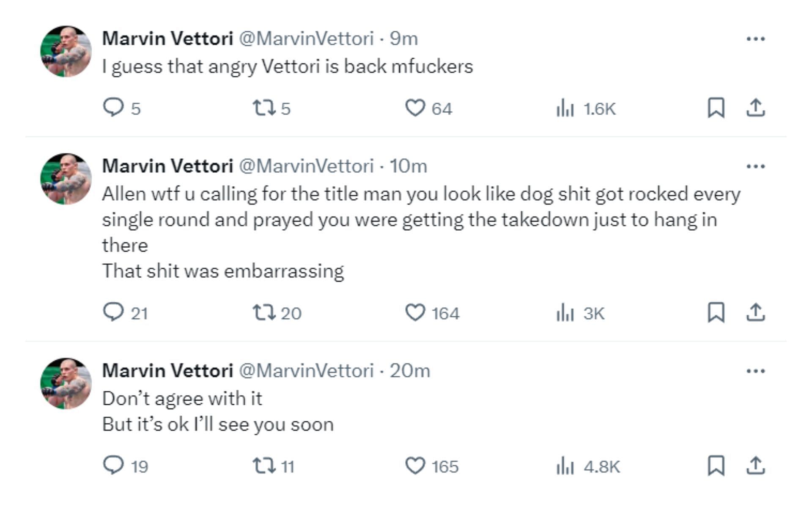Viewport: 812px width, 508px height.
Task: Share the "Allen wtf" tweet
Action: [756, 312]
